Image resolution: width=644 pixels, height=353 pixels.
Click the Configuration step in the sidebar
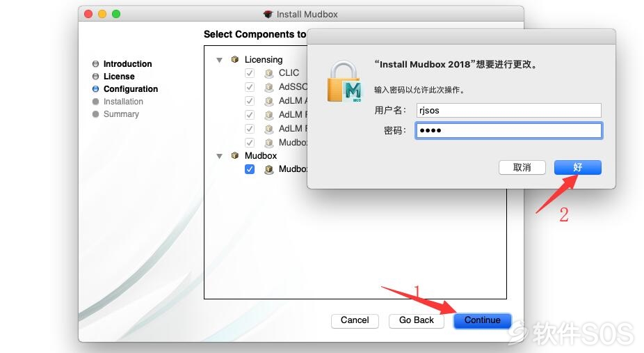[131, 88]
